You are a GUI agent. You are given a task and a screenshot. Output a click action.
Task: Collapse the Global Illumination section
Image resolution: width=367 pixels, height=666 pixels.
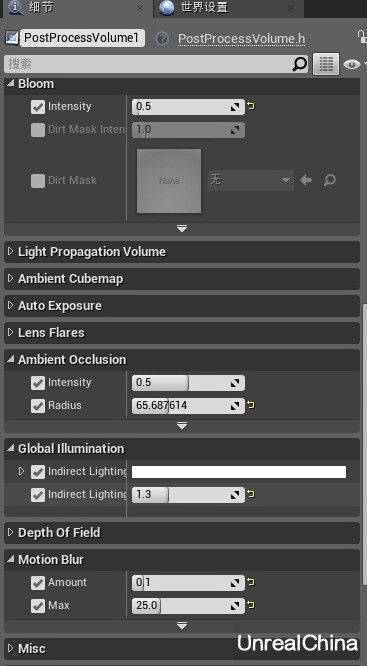pos(11,449)
